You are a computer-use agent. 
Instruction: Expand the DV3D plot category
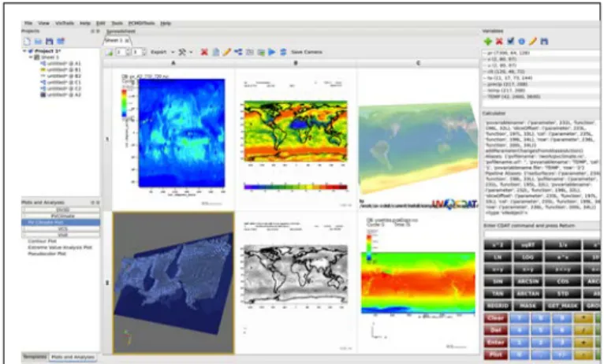61,210
